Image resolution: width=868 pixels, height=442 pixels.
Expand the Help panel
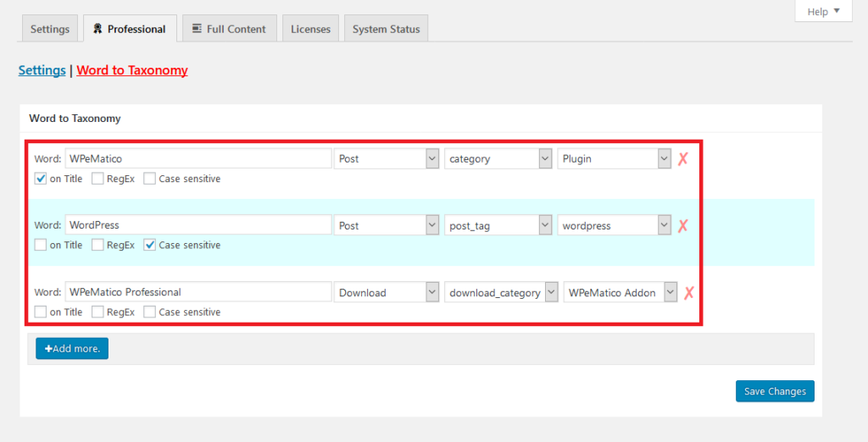pyautogui.click(x=823, y=11)
